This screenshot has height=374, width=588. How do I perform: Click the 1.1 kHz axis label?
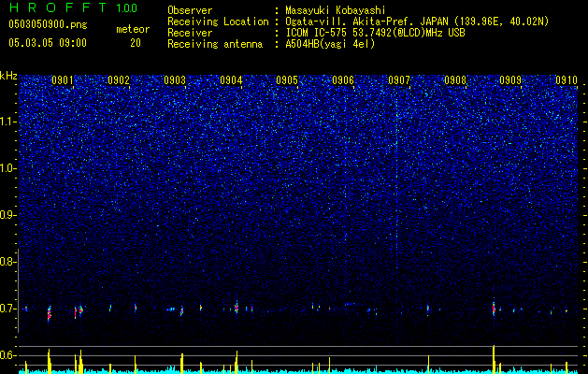point(8,122)
